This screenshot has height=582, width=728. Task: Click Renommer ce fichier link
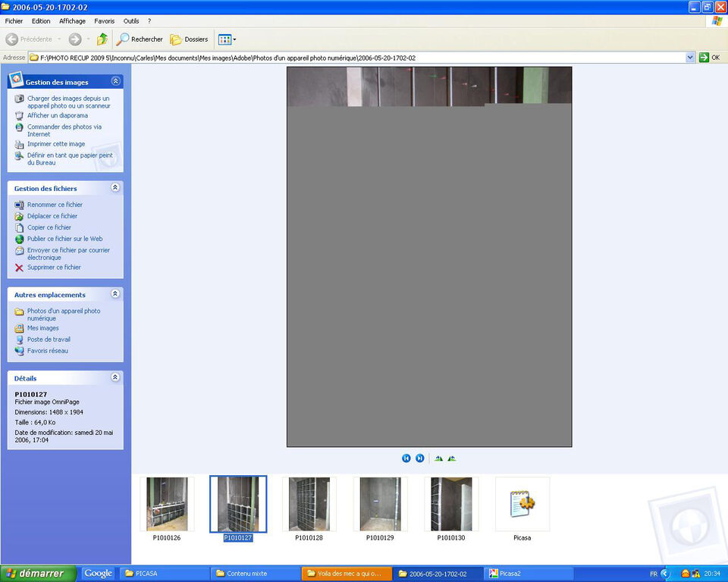[55, 205]
